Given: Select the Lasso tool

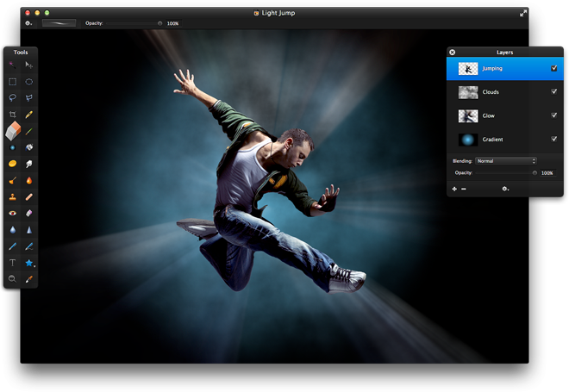Looking at the screenshot, I should pyautogui.click(x=12, y=98).
